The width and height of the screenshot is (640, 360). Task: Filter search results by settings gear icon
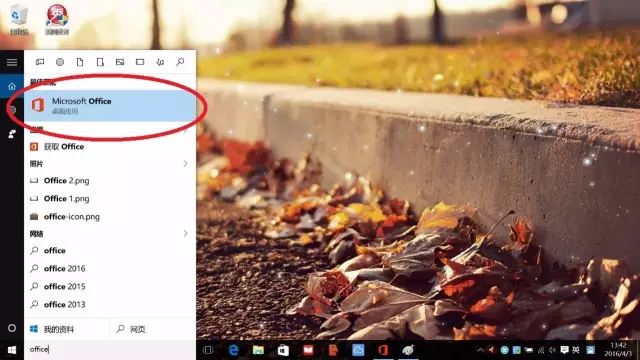pos(60,62)
